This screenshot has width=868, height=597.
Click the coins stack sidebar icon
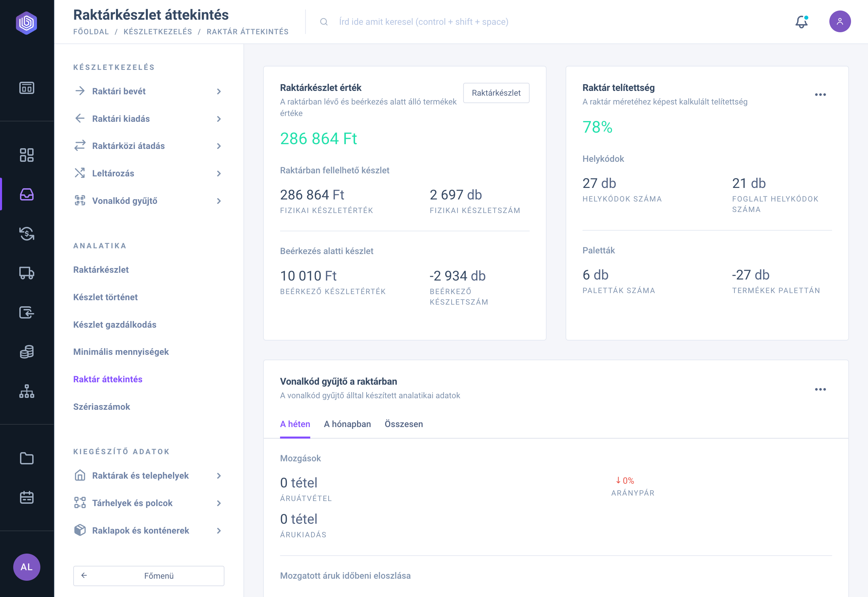(26, 352)
